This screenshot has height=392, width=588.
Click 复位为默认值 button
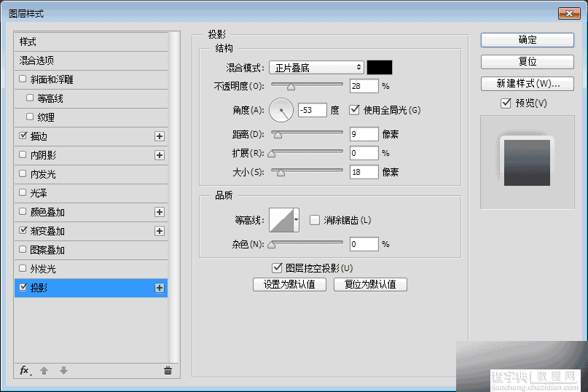[370, 284]
